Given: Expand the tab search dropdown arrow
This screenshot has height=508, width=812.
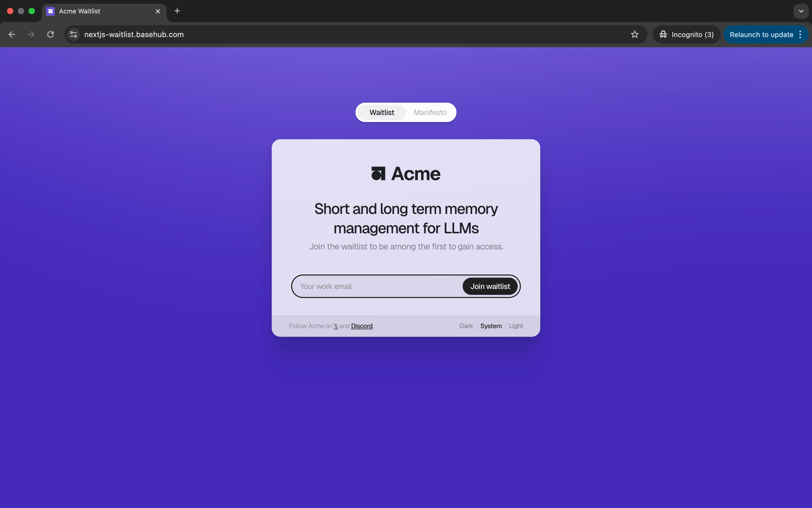Looking at the screenshot, I should (801, 11).
